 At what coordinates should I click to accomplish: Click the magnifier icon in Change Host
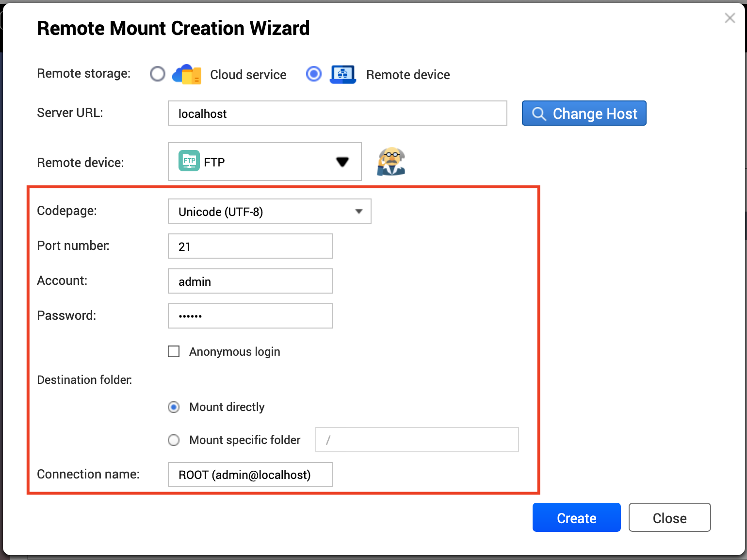[x=539, y=114]
